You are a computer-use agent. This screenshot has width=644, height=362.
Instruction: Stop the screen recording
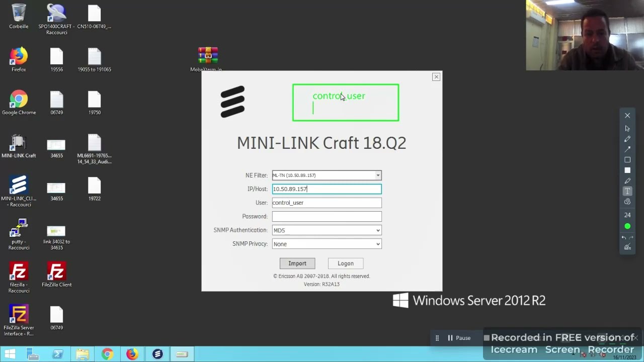point(487,338)
